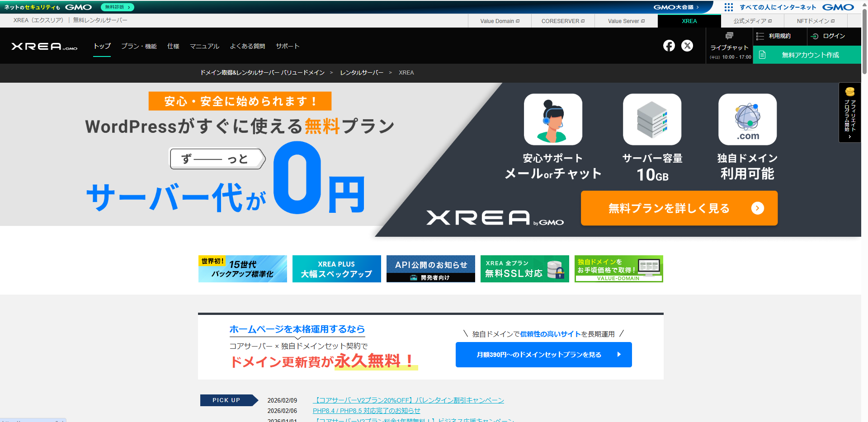868x422 pixels.
Task: Open the Valentine discount campaign news link
Action: point(408,400)
